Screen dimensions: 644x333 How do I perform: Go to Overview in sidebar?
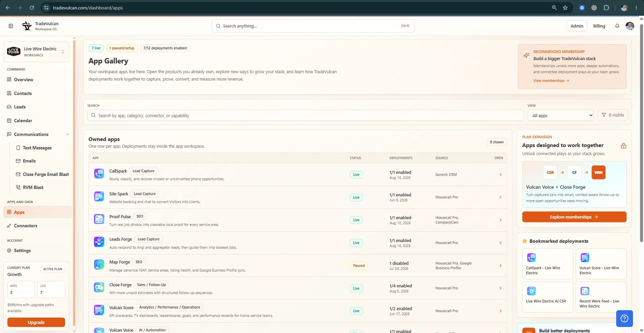(38, 80)
